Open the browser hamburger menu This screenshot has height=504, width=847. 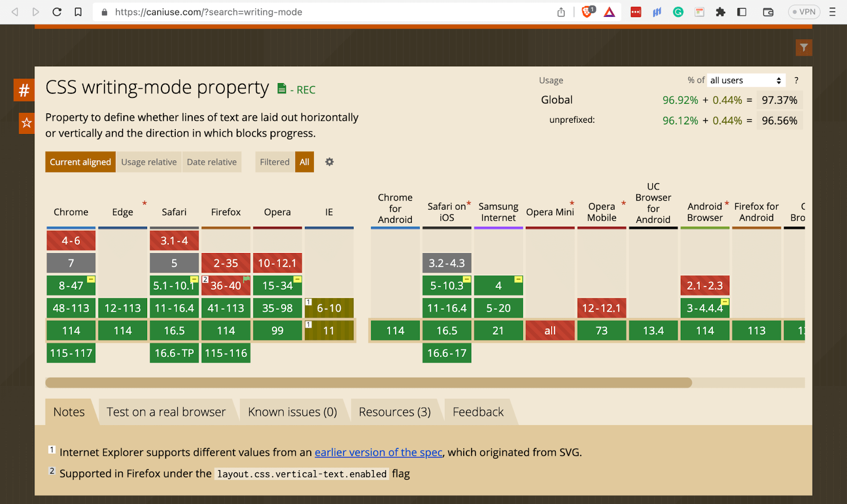click(x=832, y=12)
